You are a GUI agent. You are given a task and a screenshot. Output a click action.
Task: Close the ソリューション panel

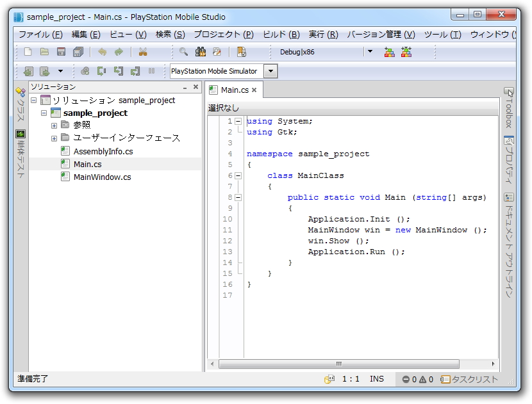(195, 87)
